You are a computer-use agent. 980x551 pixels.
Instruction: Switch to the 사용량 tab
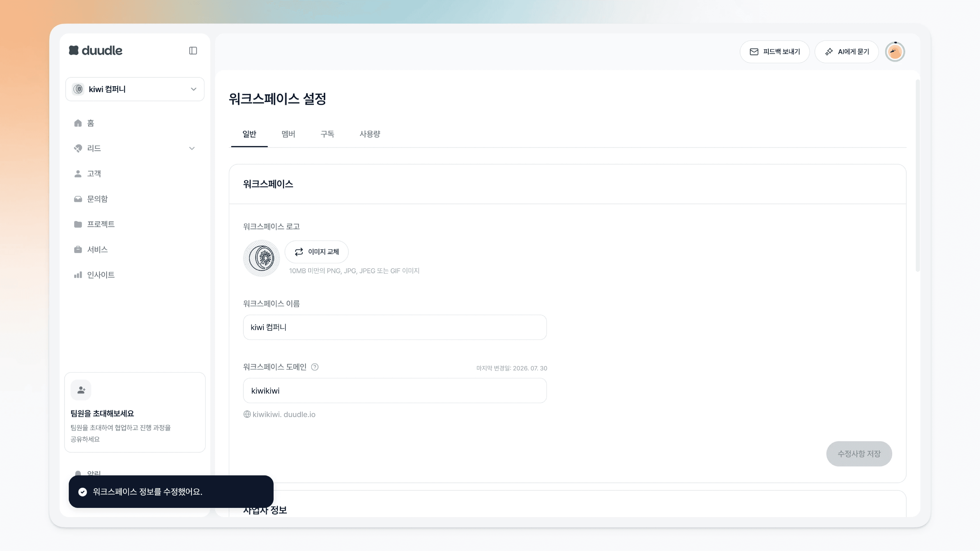pyautogui.click(x=370, y=134)
